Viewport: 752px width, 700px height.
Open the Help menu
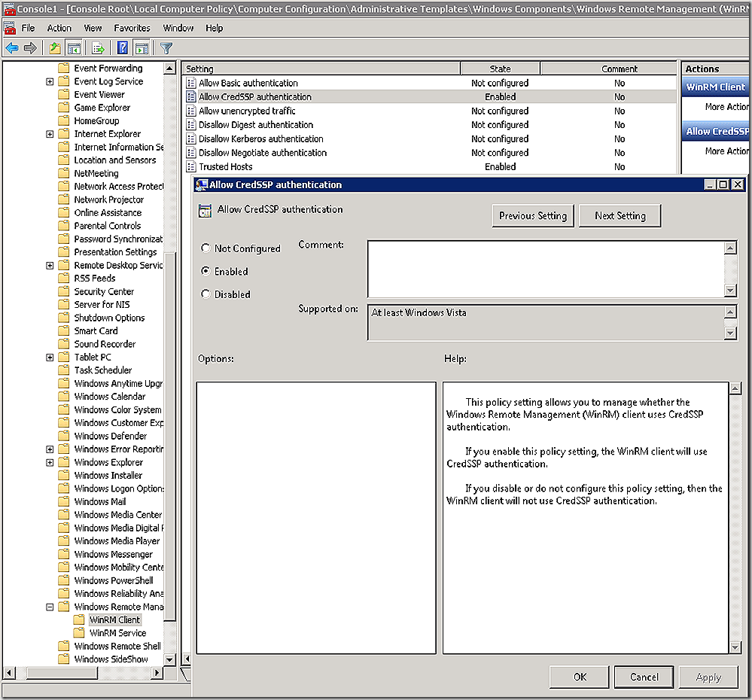pyautogui.click(x=215, y=29)
